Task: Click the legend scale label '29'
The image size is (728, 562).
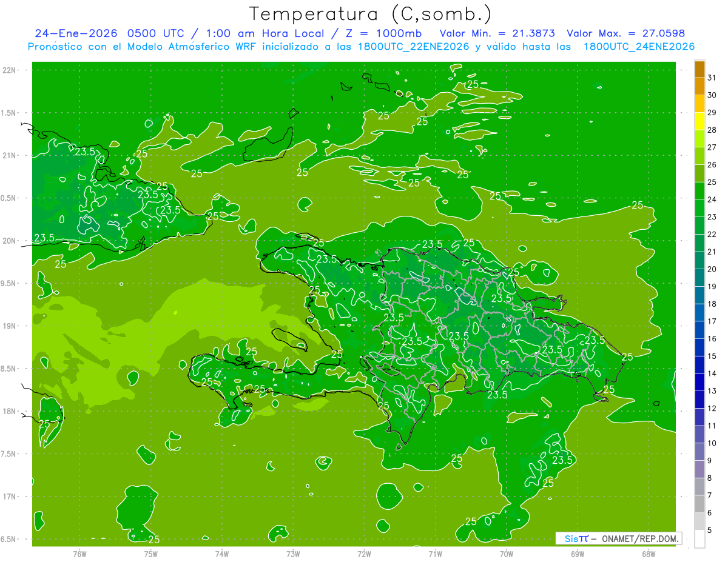Action: [x=712, y=112]
